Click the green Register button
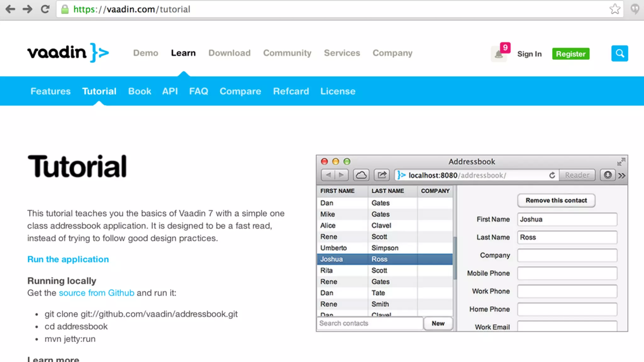 coord(570,54)
